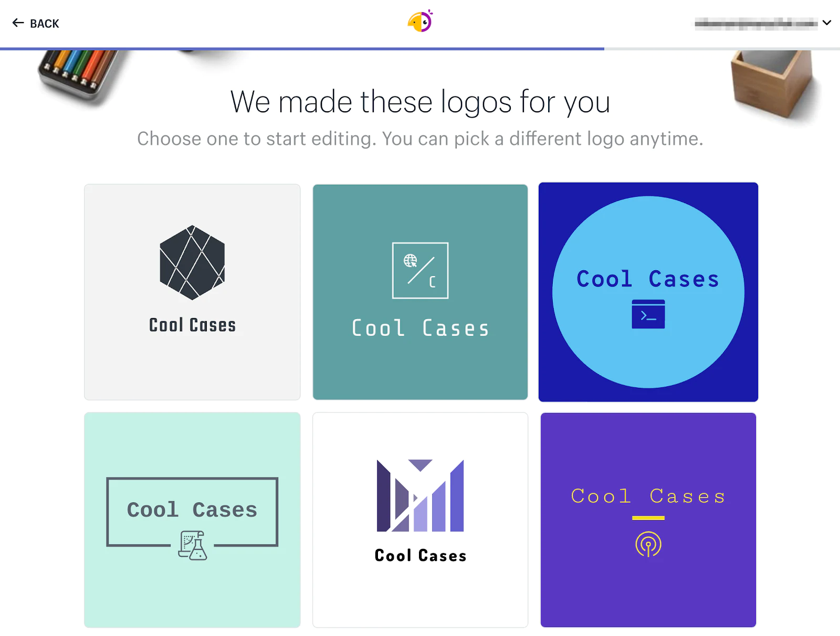
Task: Click the blurred account name in header
Action: [x=756, y=23]
